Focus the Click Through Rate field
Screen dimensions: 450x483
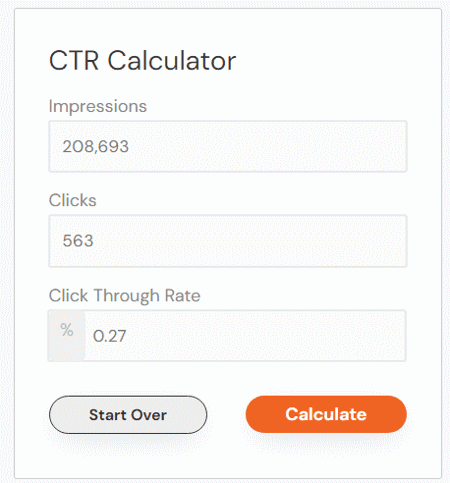point(245,336)
